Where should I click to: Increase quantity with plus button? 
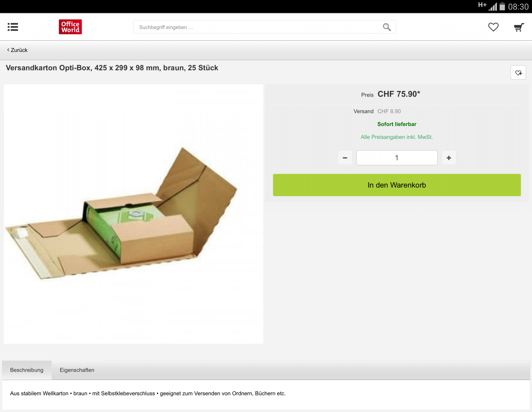pyautogui.click(x=449, y=158)
